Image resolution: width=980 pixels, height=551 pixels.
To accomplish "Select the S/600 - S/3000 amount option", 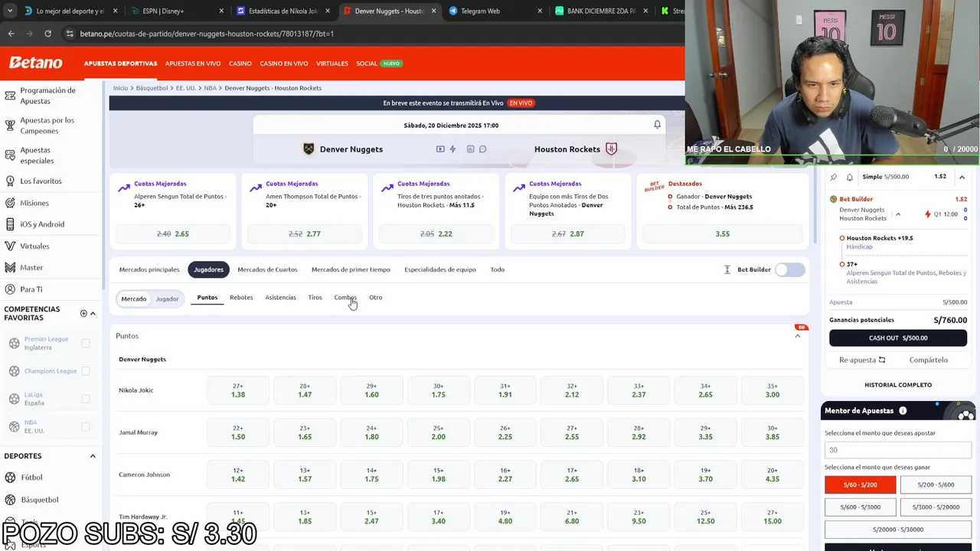I will click(x=860, y=507).
